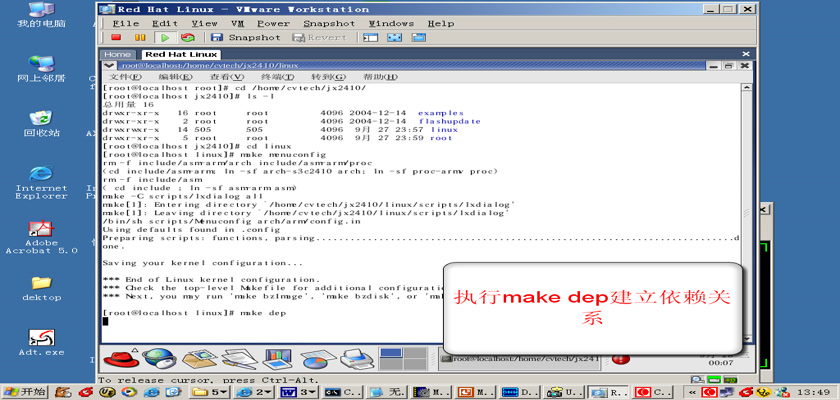Click the Windows 开始 Start button

pos(25,391)
